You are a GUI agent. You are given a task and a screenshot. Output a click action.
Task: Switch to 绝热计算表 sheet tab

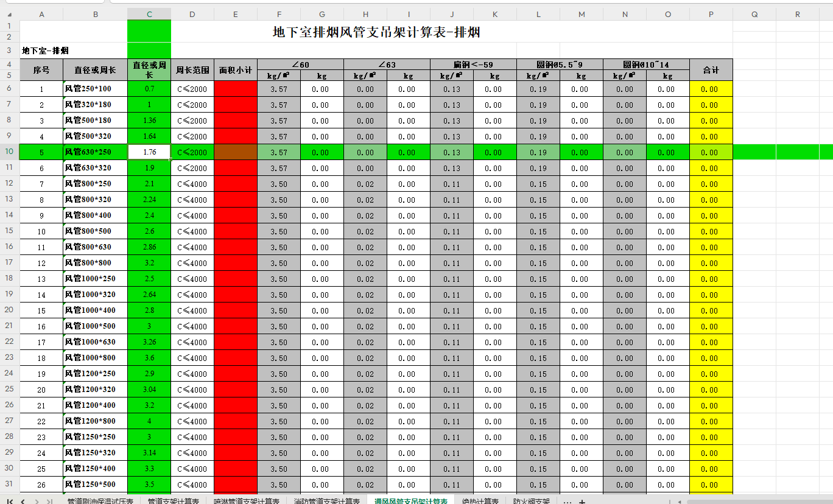(x=480, y=501)
